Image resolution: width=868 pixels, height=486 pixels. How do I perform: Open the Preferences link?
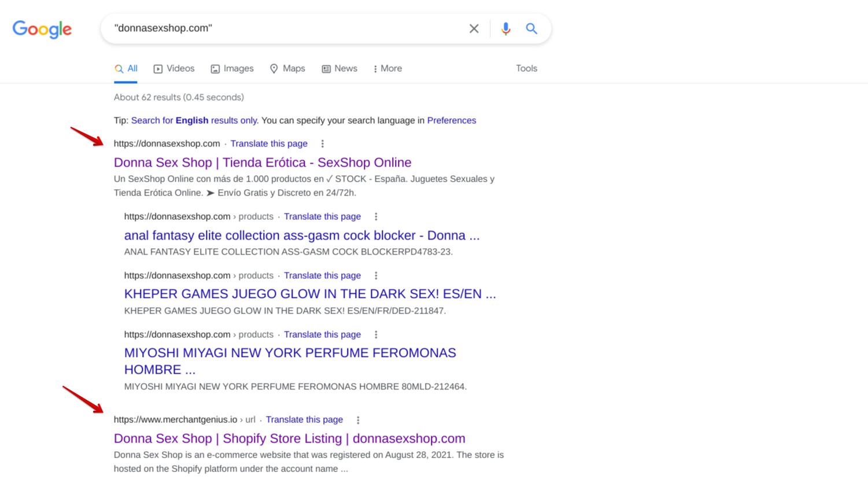451,120
